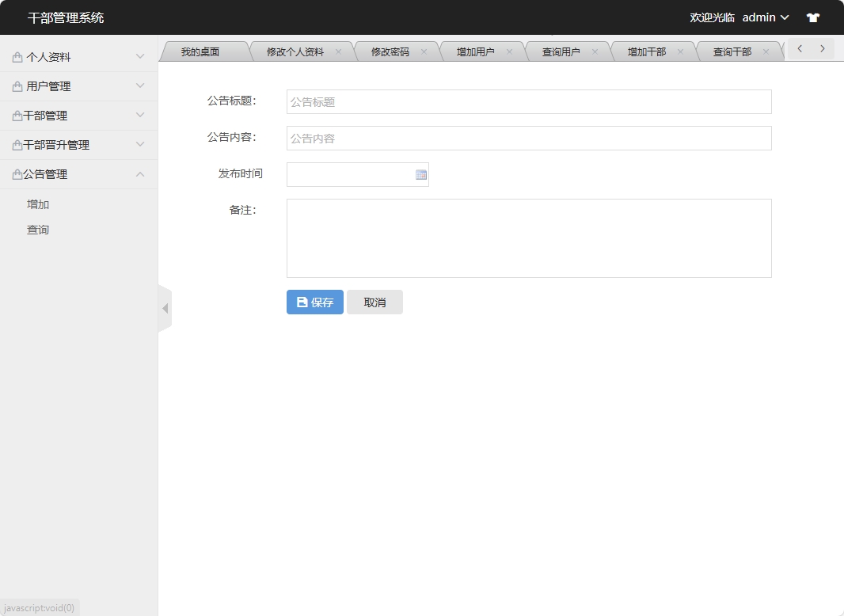Click the 公告标题 input field
844x616 pixels.
(x=528, y=102)
